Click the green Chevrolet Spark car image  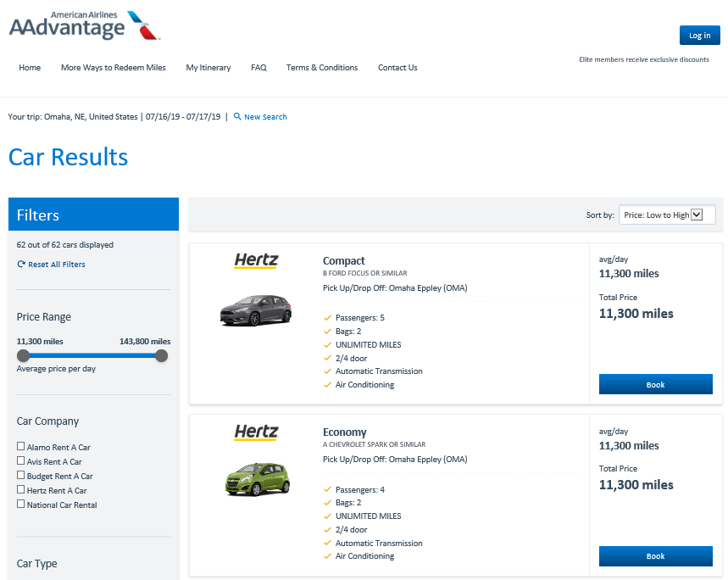[x=257, y=480]
